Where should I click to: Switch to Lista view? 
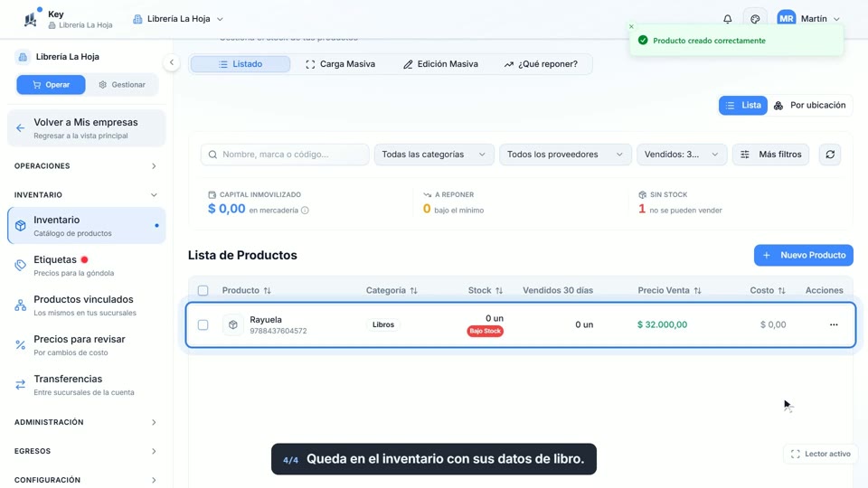coord(743,105)
